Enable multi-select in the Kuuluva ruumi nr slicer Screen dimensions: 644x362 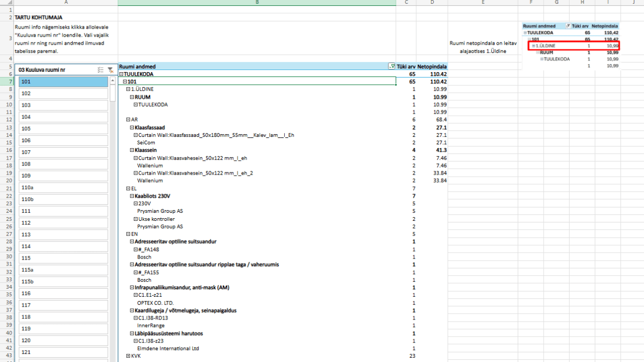click(x=100, y=70)
